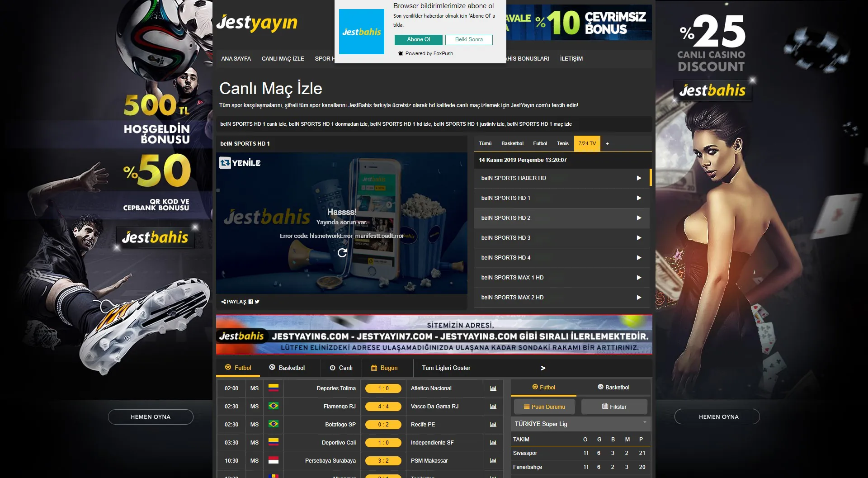868x478 pixels.
Task: Open CANLI MAÇ İZLE menu item
Action: click(x=283, y=59)
